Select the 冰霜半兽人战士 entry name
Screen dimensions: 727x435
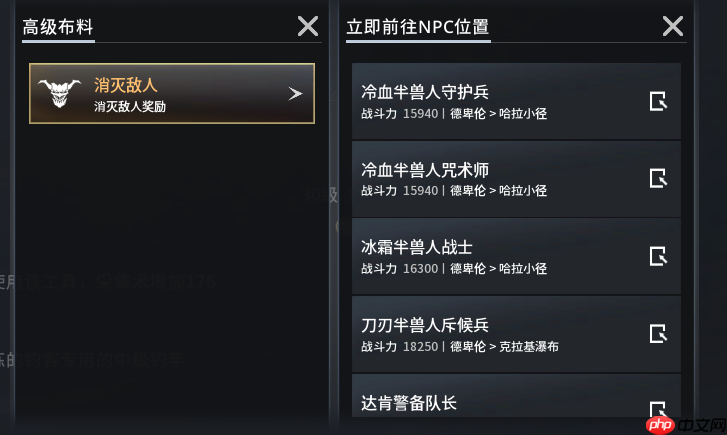[x=417, y=247]
